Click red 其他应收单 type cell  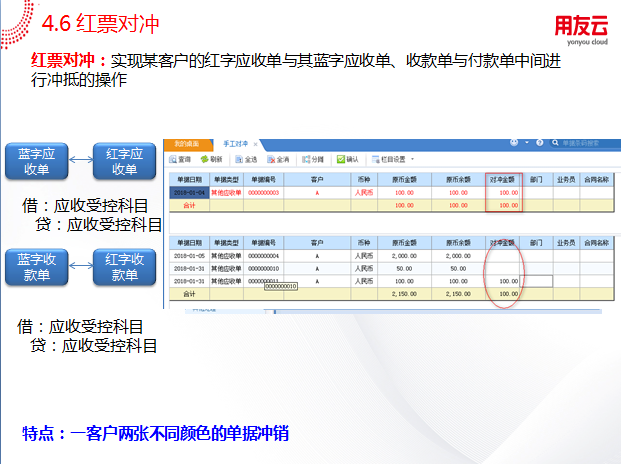227,193
